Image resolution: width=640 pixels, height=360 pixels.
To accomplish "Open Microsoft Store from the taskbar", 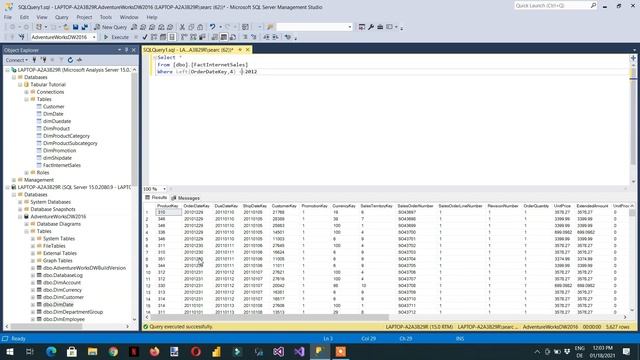I will tap(72, 352).
